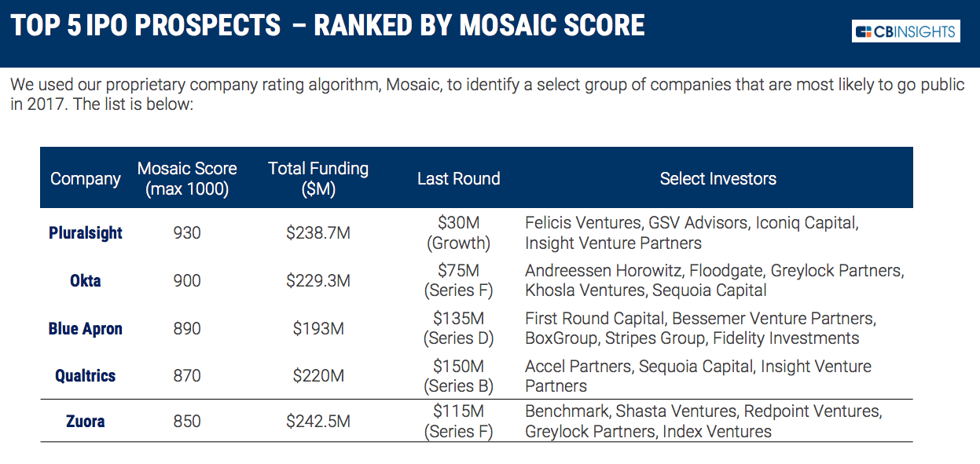Image resolution: width=980 pixels, height=464 pixels.
Task: Select the Okta company name
Action: click(85, 280)
